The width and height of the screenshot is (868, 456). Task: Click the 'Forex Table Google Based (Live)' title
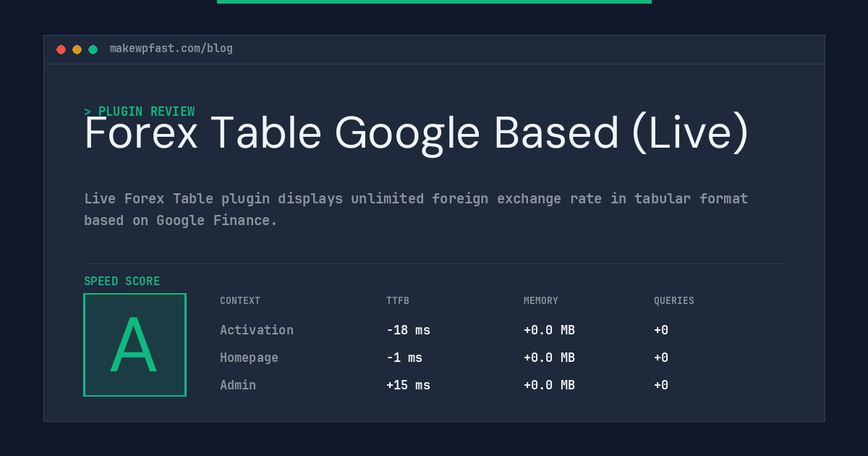[x=417, y=133]
